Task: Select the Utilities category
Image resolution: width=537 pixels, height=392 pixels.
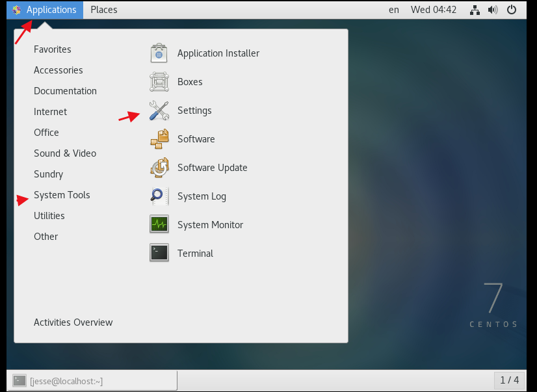Action: (49, 216)
